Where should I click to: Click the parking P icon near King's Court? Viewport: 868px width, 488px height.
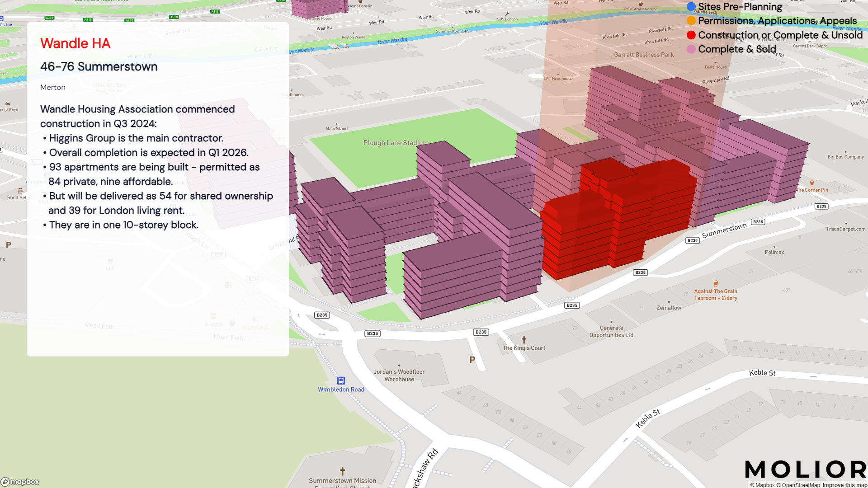point(472,360)
